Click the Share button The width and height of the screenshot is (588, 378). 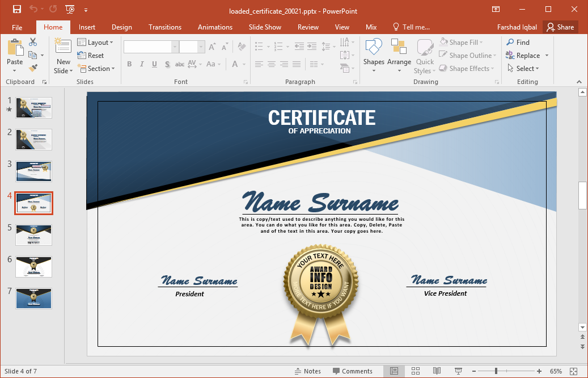point(560,27)
